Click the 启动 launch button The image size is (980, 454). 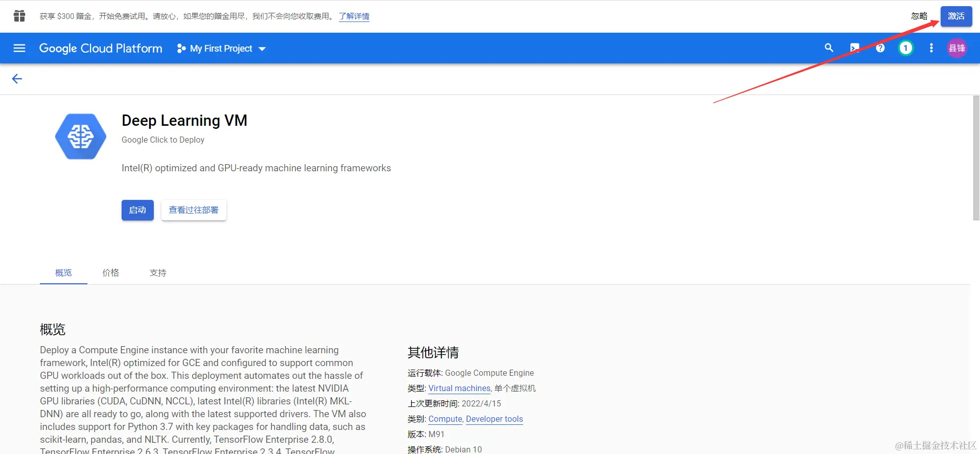click(137, 210)
